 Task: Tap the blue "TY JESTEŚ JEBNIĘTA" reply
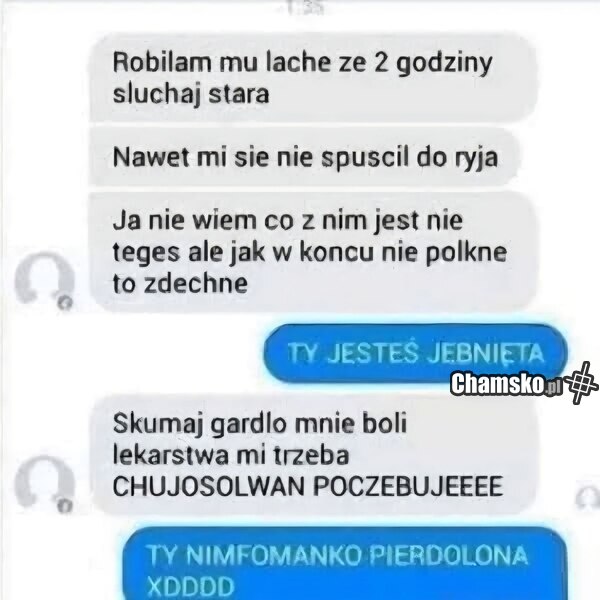tap(416, 353)
